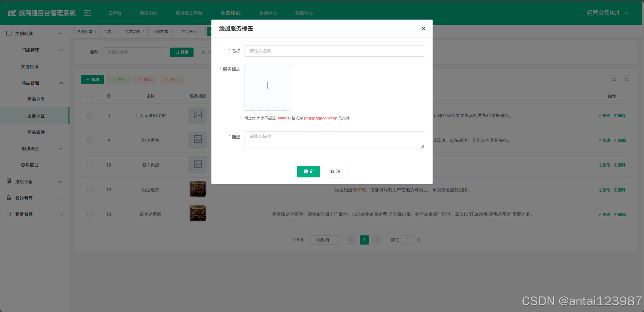
Task: Click 删除 link in the 退货运费险 row
Action: click(620, 215)
